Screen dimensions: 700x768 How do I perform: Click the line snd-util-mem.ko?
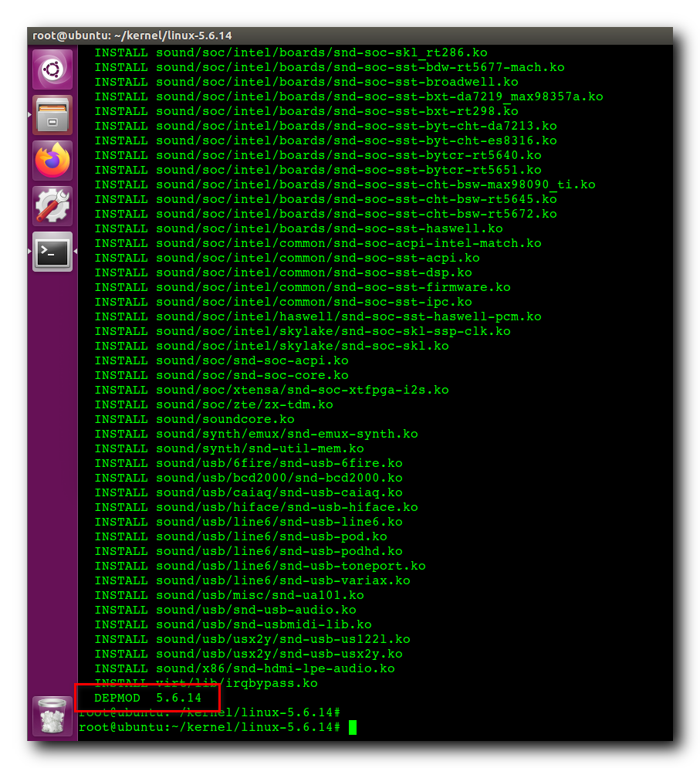pyautogui.click(x=229, y=449)
